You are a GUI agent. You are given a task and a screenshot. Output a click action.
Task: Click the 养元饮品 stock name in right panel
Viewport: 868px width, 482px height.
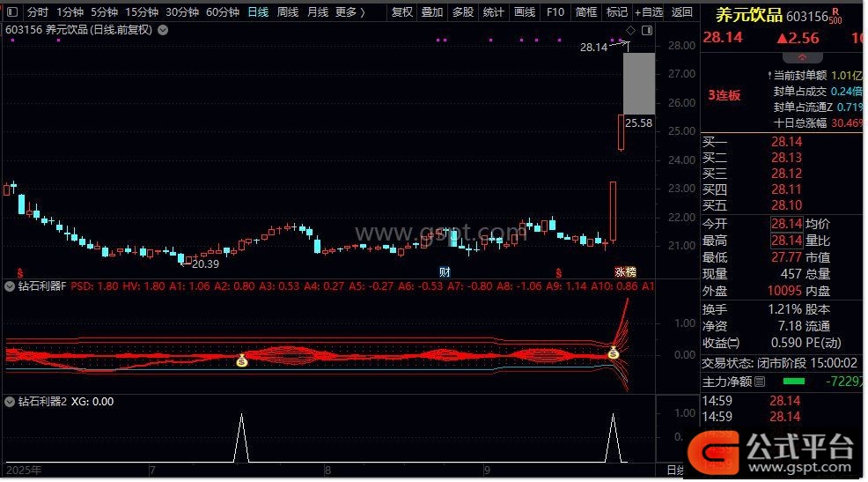(749, 15)
